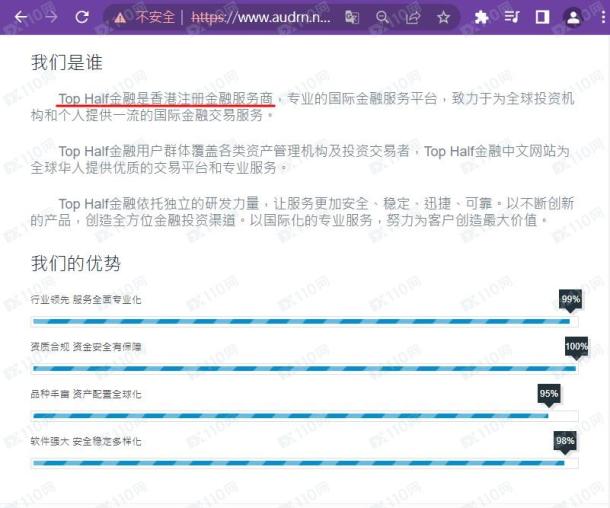The height and width of the screenshot is (508, 610).
Task: Click the 98% tooltip badge
Action: click(565, 441)
